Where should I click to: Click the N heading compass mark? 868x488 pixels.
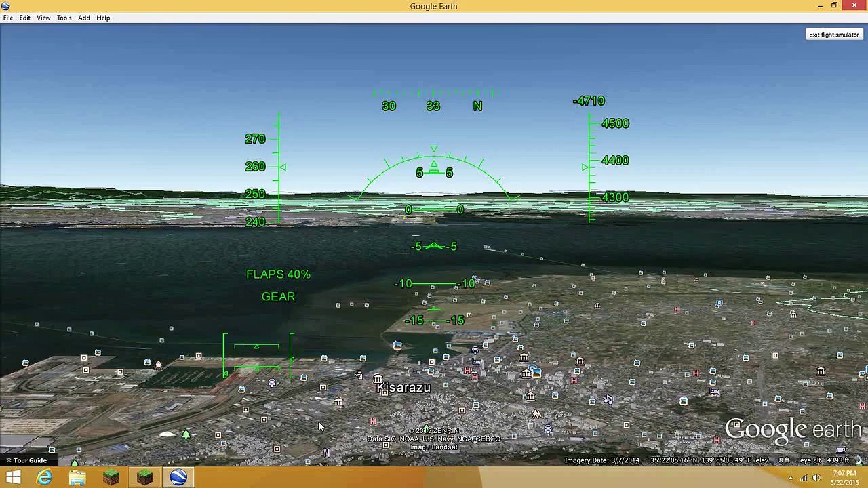pyautogui.click(x=478, y=106)
